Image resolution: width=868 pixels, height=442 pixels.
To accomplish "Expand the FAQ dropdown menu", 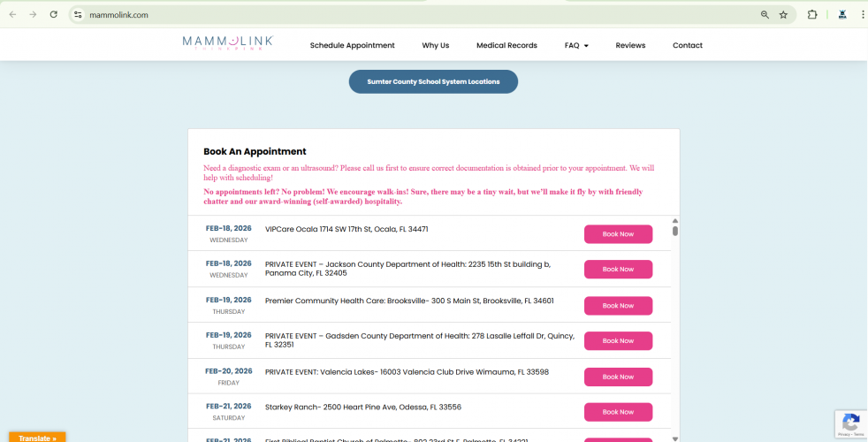I will tap(576, 45).
